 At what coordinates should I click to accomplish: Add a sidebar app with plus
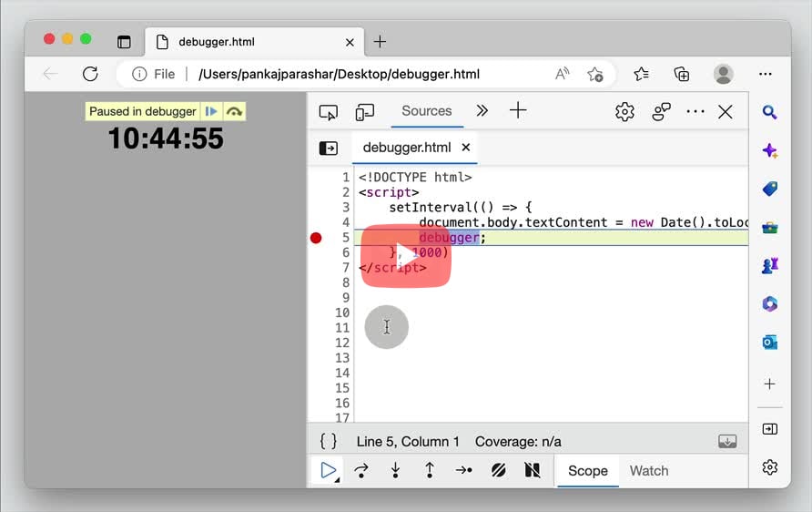click(769, 384)
